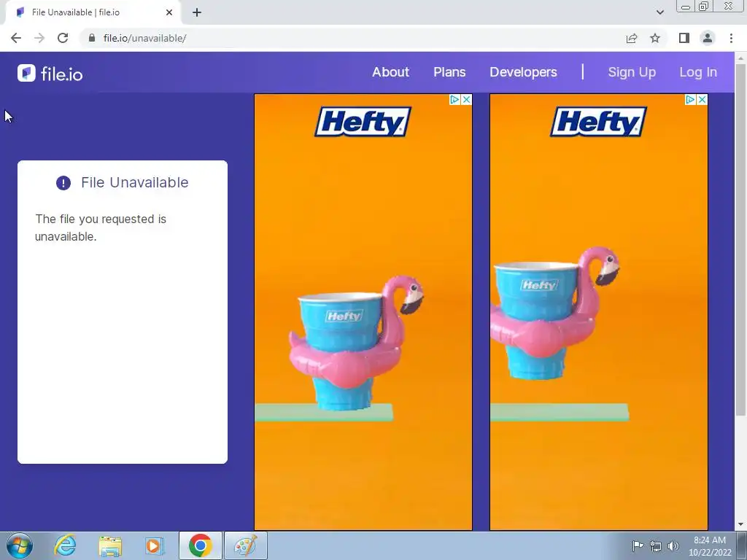
Task: Click the page scrollbar up arrow
Action: point(740,58)
